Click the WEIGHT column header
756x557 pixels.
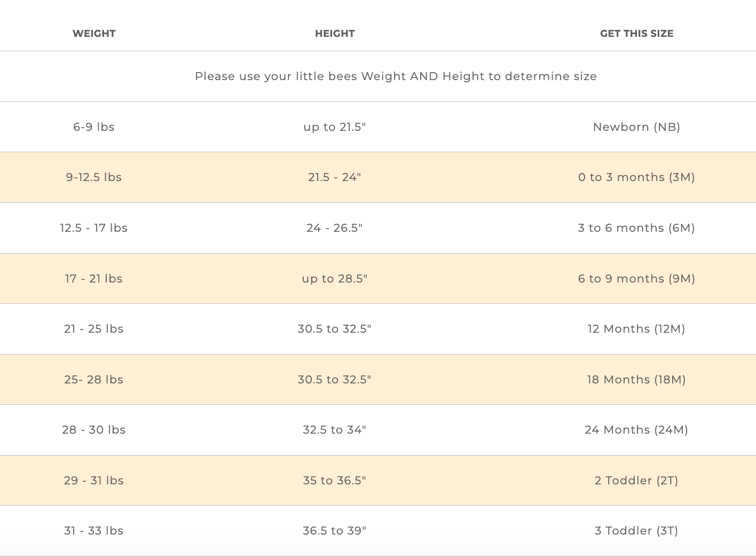pyautogui.click(x=94, y=34)
